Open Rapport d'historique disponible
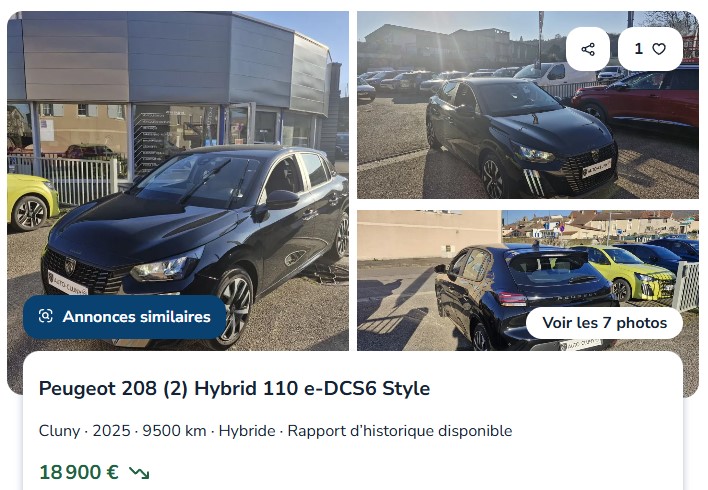Image resolution: width=708 pixels, height=490 pixels. coord(400,431)
